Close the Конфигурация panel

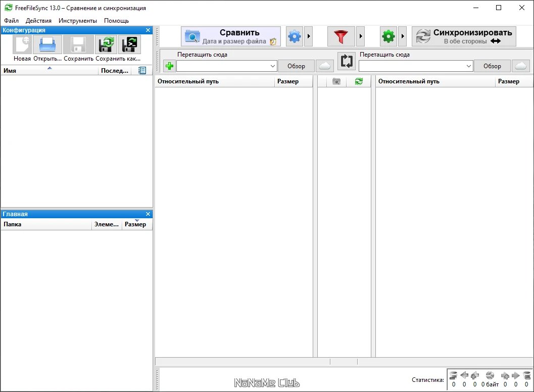click(148, 30)
